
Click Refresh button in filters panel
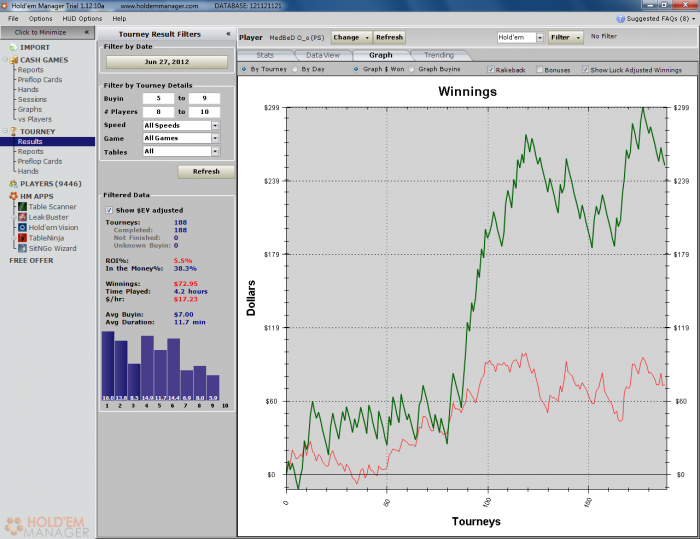206,171
